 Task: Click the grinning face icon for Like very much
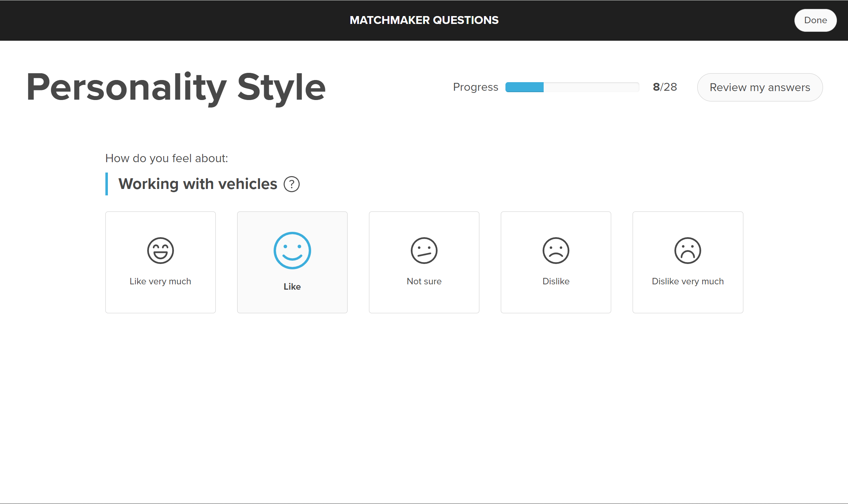(160, 250)
